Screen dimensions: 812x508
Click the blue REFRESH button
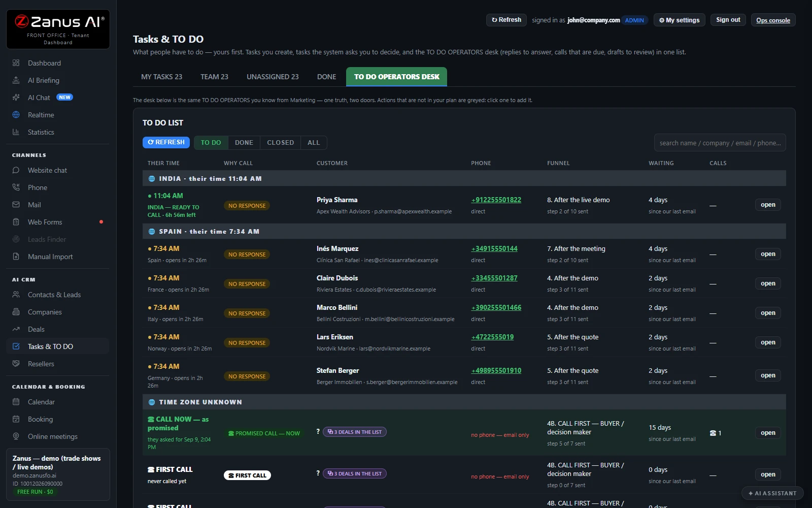pyautogui.click(x=166, y=142)
